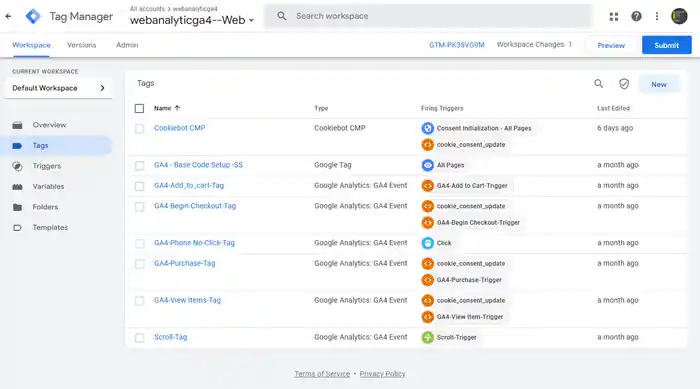Image resolution: width=700 pixels, height=389 pixels.
Task: Open the GA4-View Items-Tag link
Action: click(x=187, y=300)
